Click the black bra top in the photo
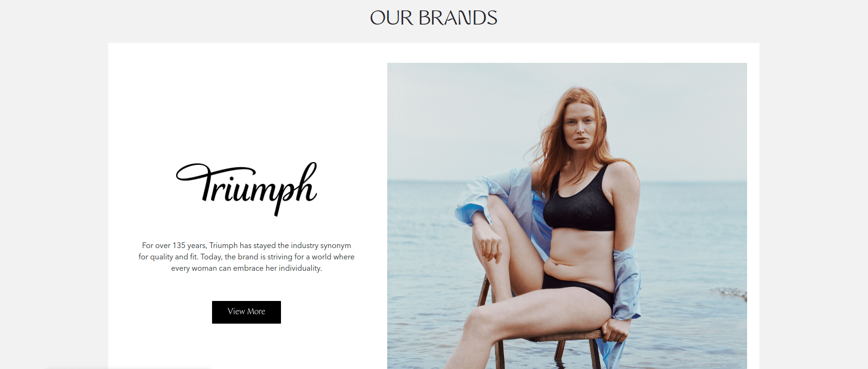Screen dimensions: 868x369 point(579,203)
